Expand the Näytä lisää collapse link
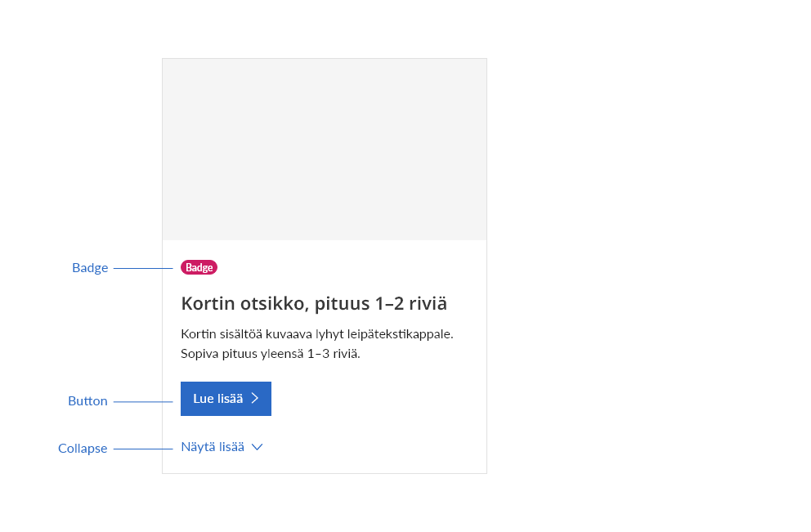This screenshot has width=811, height=532. point(213,447)
